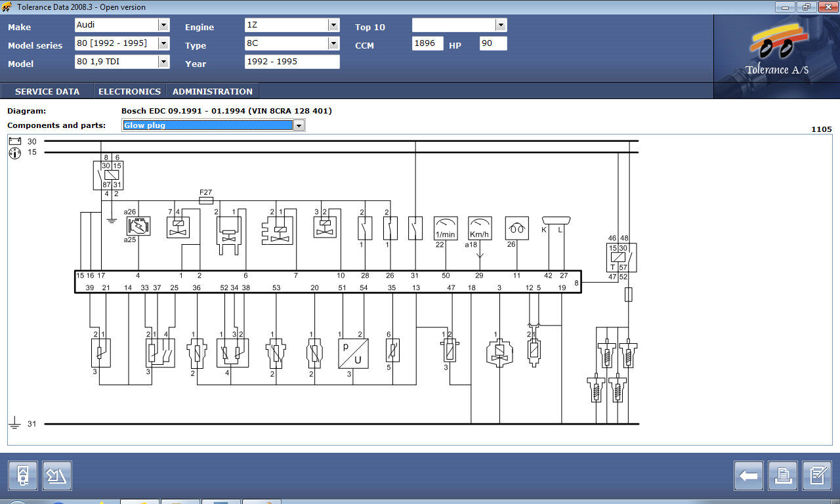Click the Year field showing 1992 - 1995
The image size is (840, 504).
tap(292, 62)
